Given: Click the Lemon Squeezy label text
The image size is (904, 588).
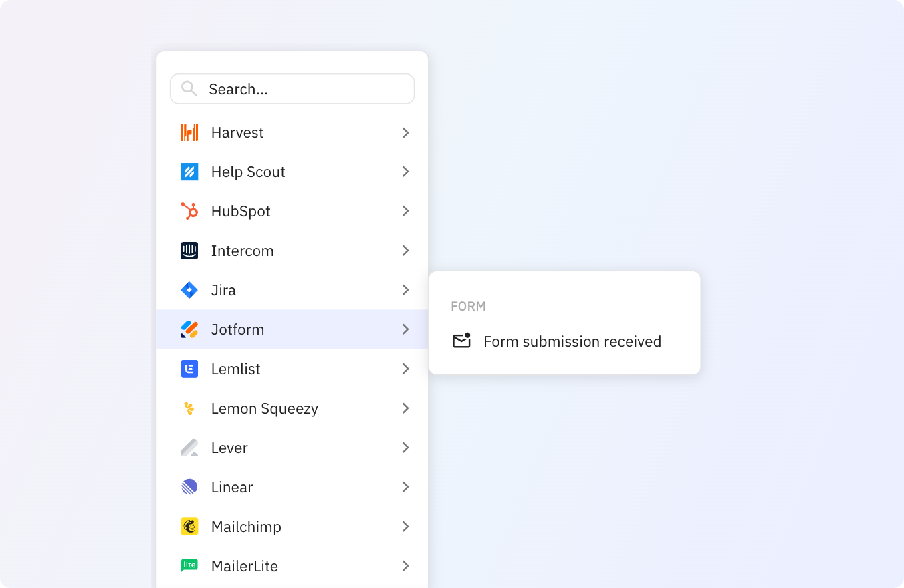Looking at the screenshot, I should point(265,408).
